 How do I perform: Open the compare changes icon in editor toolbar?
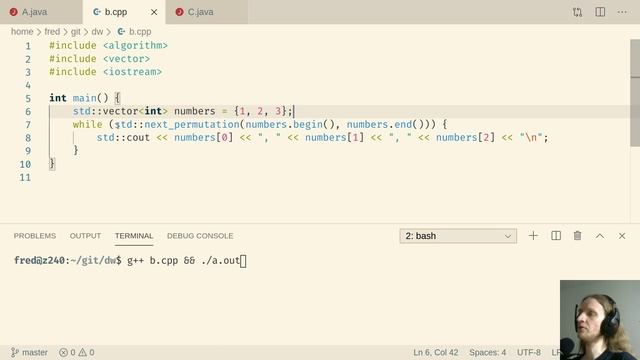pyautogui.click(x=577, y=12)
